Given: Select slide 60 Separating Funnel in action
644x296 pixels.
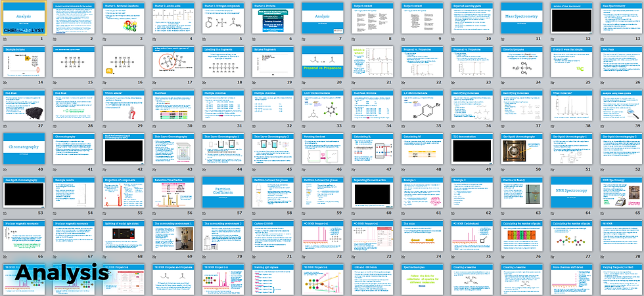Looking at the screenshot, I should 373,192.
